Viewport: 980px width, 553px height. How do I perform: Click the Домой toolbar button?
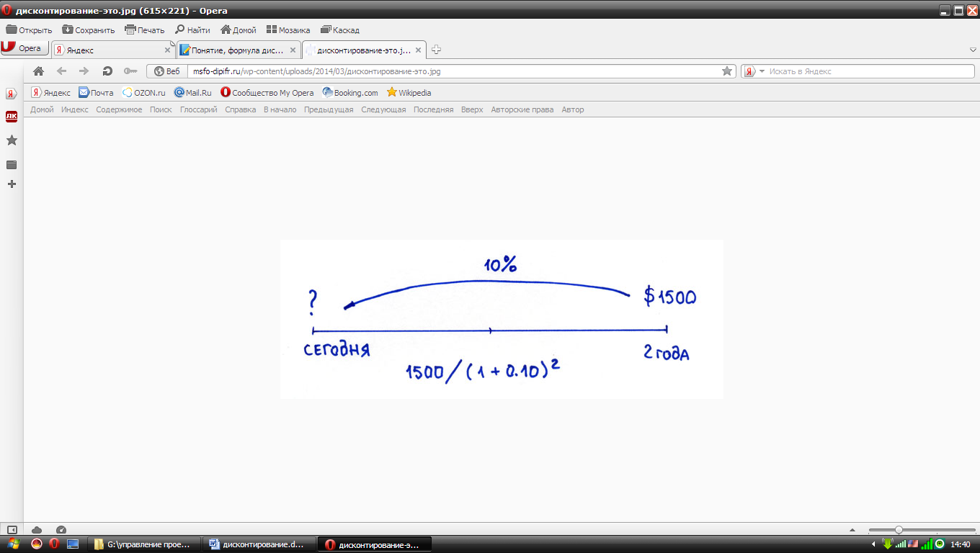click(x=239, y=30)
